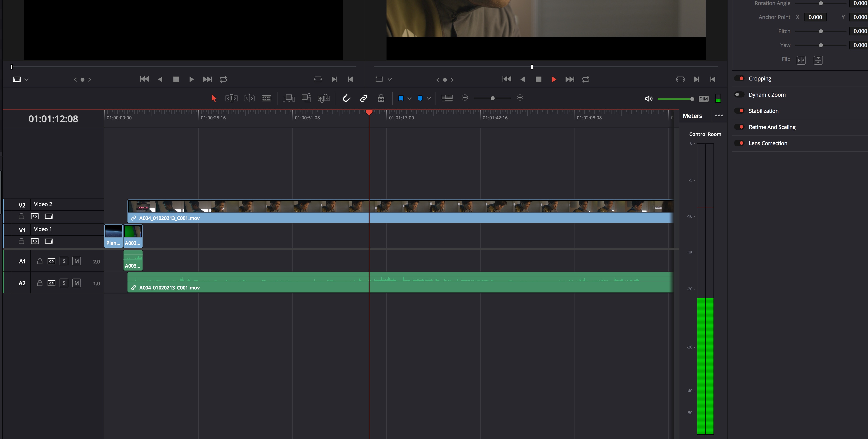Toggle loop in timeline viewer
The image size is (868, 439).
(x=586, y=79)
